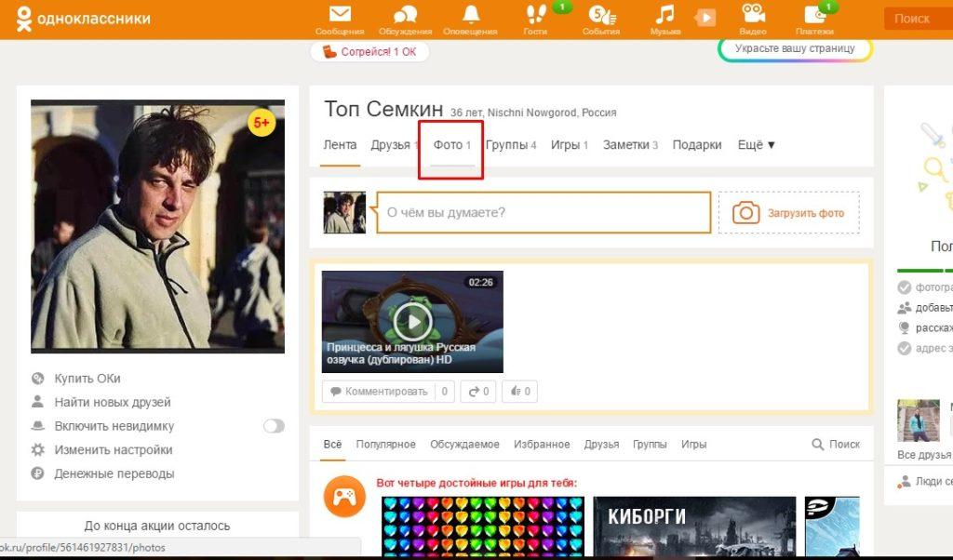The width and height of the screenshot is (953, 560).
Task: Click the games controller orange icon
Action: click(344, 496)
